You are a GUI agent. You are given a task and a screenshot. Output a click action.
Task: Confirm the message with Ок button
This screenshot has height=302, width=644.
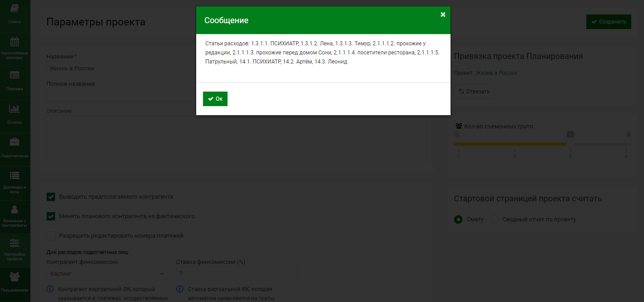tap(215, 99)
